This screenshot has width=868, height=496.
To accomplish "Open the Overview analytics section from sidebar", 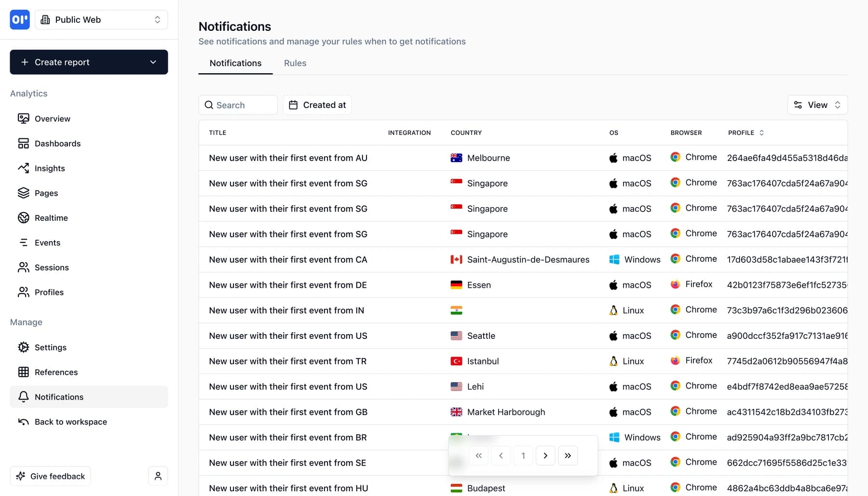I will (52, 119).
